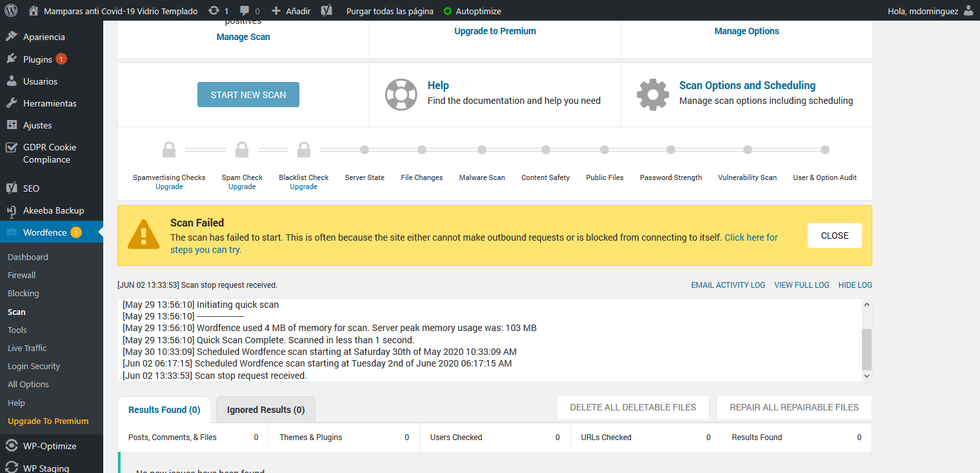Click the activity log scrollbar thumb
980x473 pixels.
866,348
